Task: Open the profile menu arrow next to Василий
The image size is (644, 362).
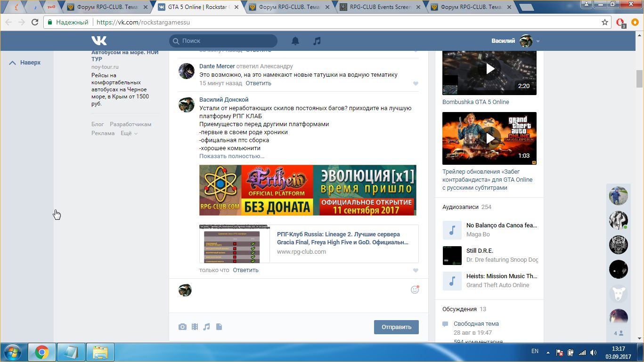Action: pyautogui.click(x=538, y=41)
